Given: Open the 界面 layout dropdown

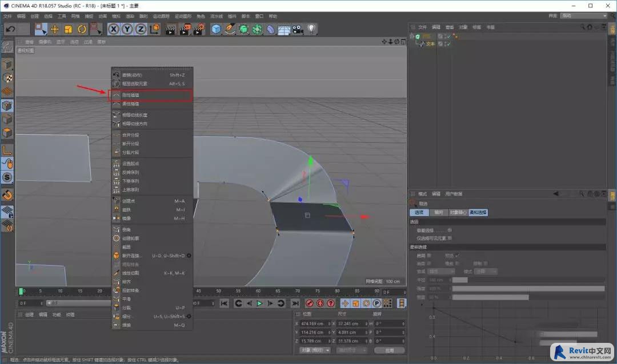Looking at the screenshot, I should coord(584,16).
